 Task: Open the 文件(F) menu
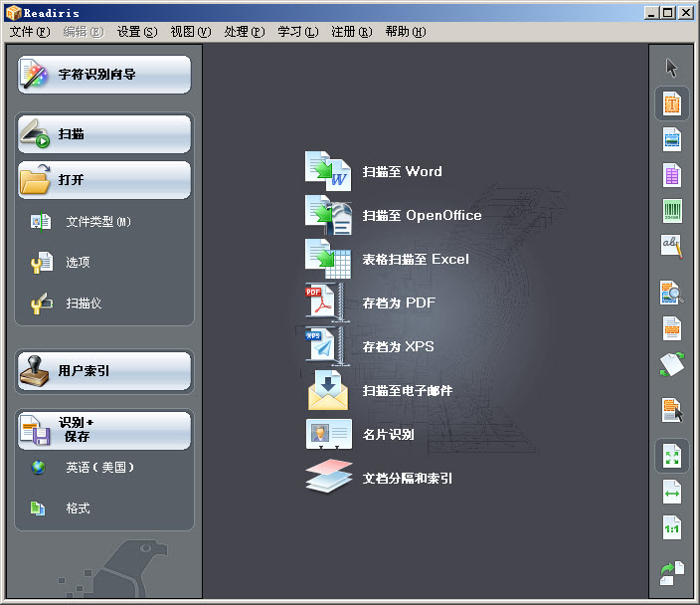click(30, 32)
